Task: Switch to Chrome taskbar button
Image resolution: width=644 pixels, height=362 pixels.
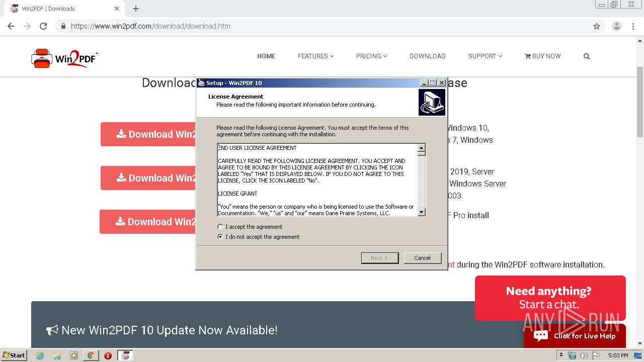Action: click(91, 355)
